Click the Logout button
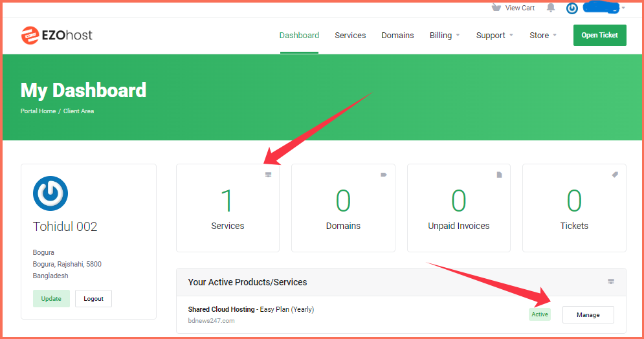 (x=93, y=299)
